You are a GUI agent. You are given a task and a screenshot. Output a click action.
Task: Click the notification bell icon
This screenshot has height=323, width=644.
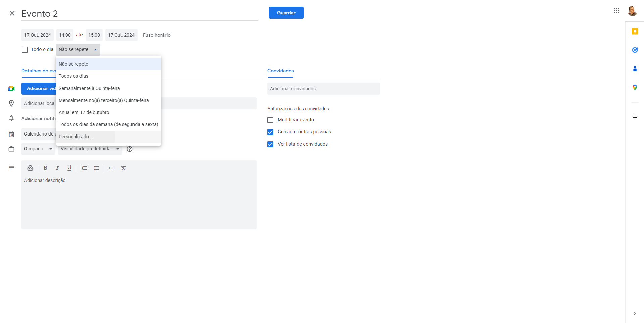pyautogui.click(x=11, y=118)
